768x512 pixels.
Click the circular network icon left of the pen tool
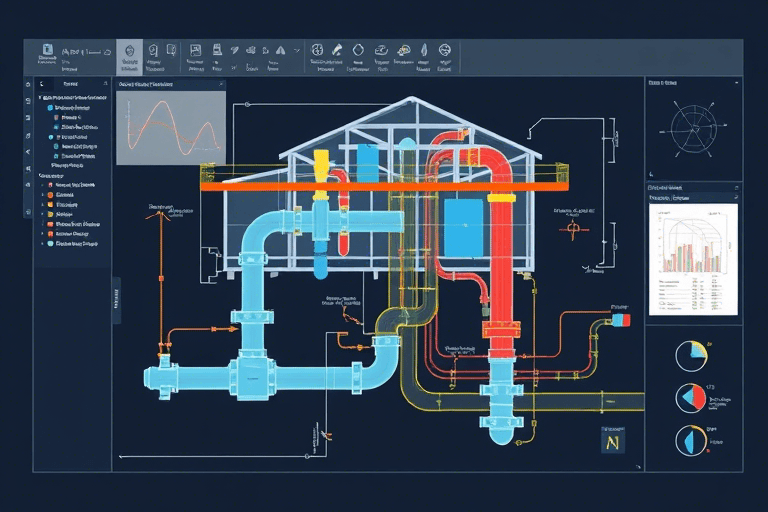[x=318, y=50]
